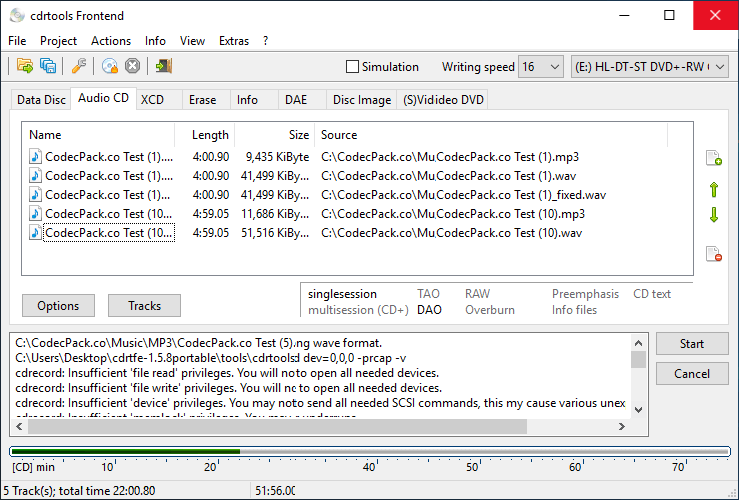This screenshot has height=500, width=739.
Task: Click the log vertical scrollbar up arrow
Action: 639,343
